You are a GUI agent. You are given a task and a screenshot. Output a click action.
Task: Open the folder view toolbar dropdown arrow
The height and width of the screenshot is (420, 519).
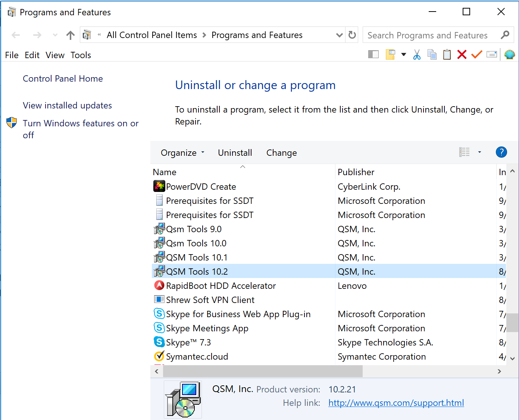coord(403,55)
